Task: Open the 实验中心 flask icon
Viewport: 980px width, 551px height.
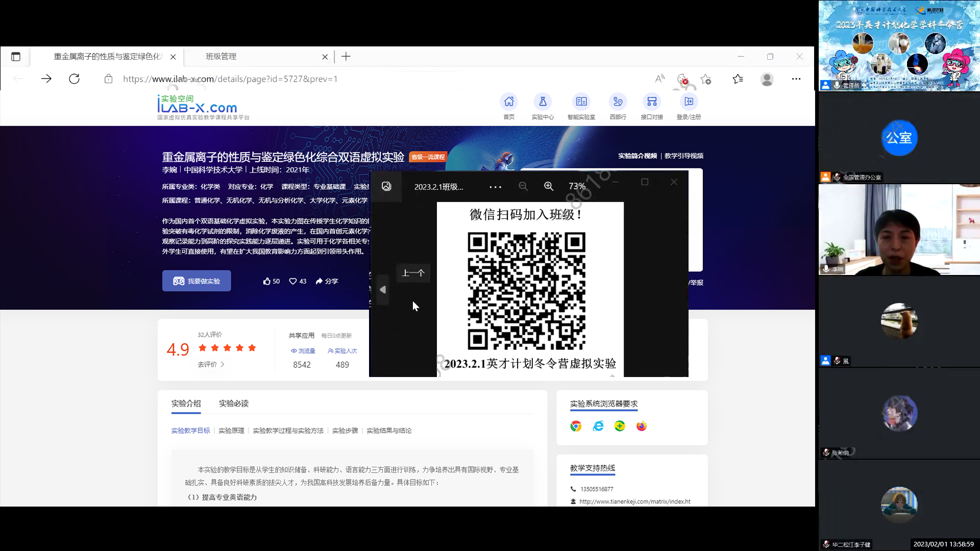Action: (543, 102)
